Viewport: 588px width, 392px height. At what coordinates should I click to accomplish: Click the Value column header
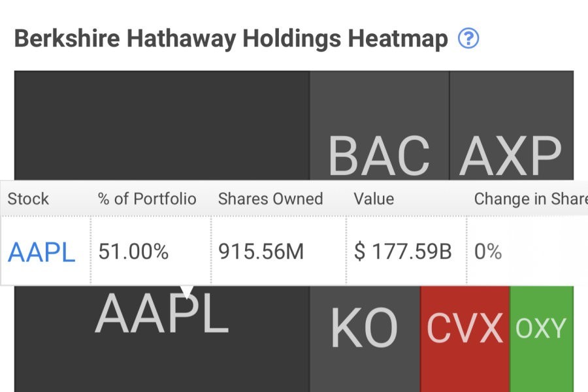pos(374,199)
